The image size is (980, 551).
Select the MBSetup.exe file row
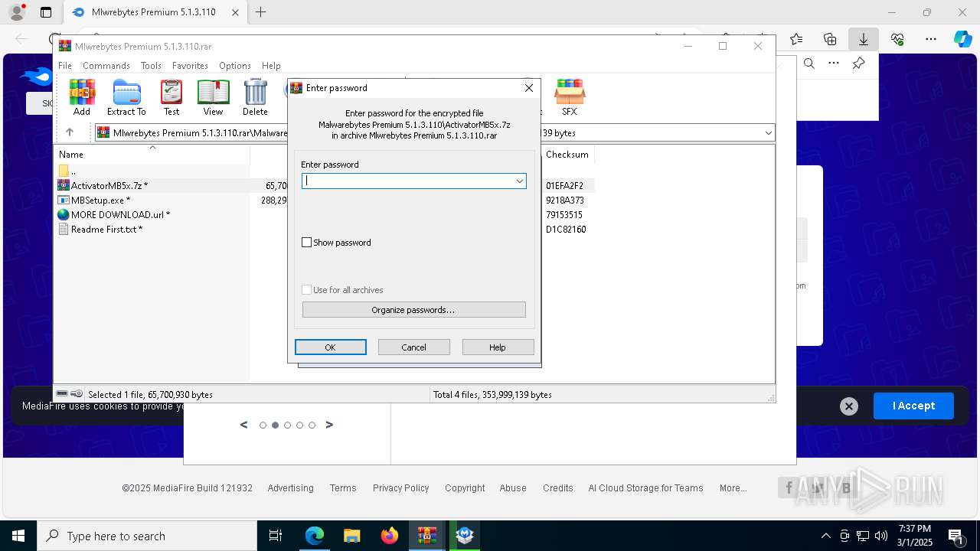click(x=153, y=200)
